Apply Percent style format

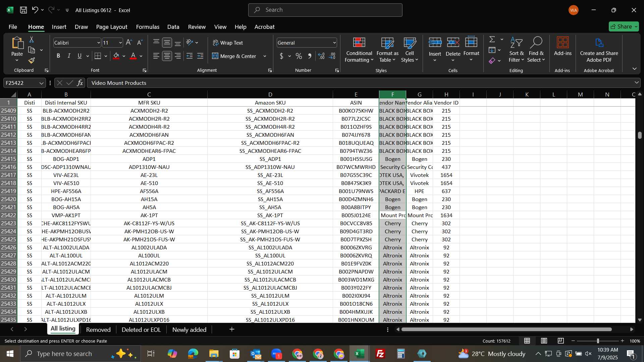(299, 56)
